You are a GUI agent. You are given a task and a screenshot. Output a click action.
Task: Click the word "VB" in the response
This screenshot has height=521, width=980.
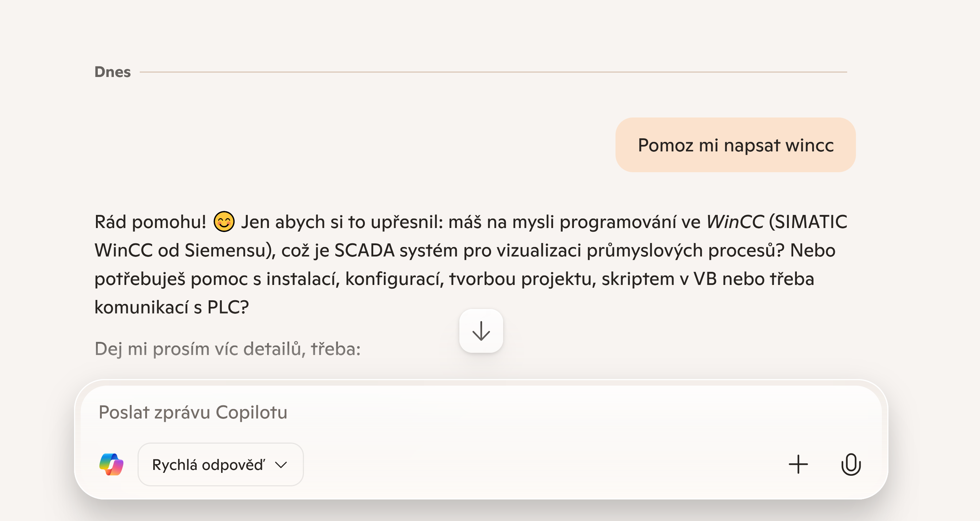pos(705,279)
